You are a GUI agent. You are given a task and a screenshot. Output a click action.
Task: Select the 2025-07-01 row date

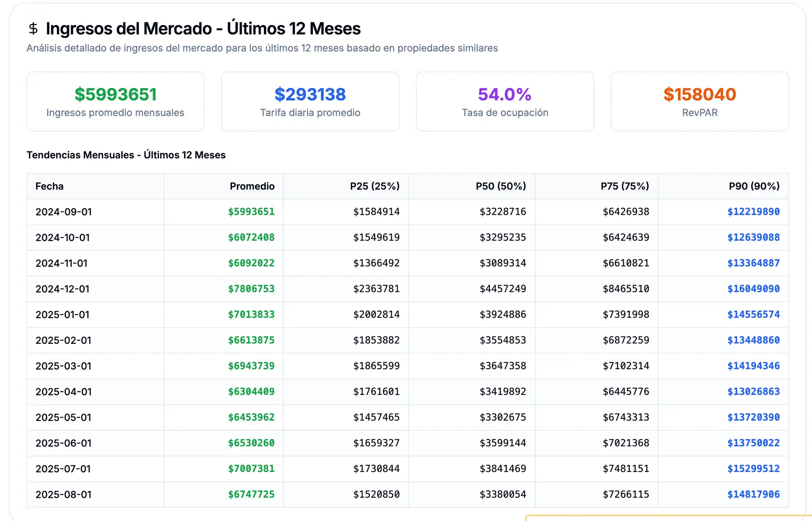click(x=63, y=469)
